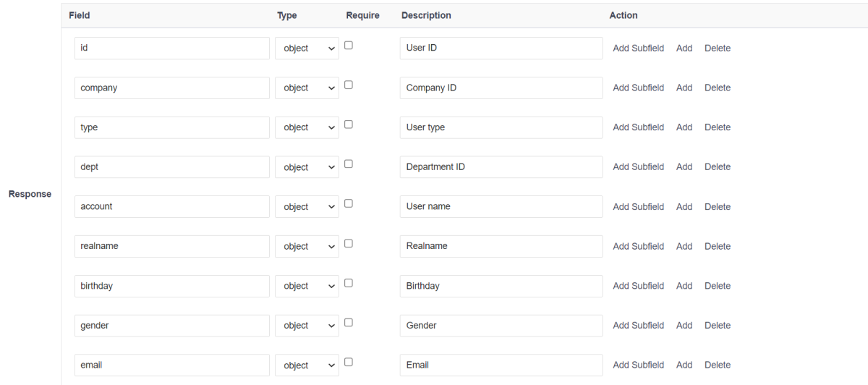The height and width of the screenshot is (385, 868).
Task: Focus the Field input containing 'realname'
Action: [x=171, y=247]
